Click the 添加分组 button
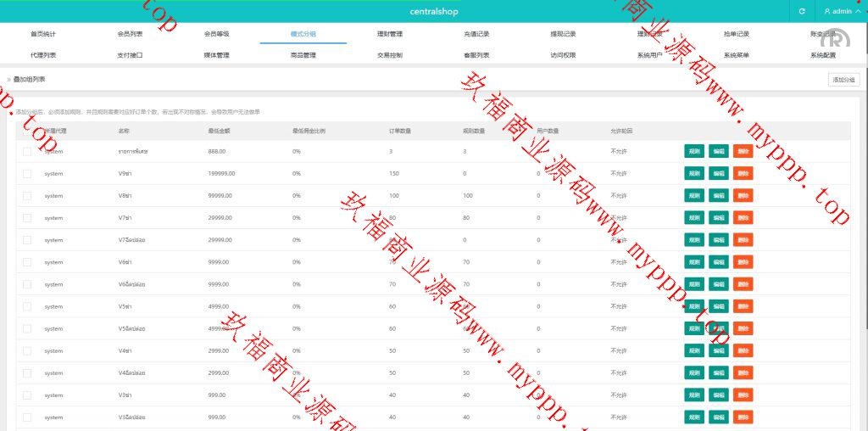 click(x=843, y=80)
